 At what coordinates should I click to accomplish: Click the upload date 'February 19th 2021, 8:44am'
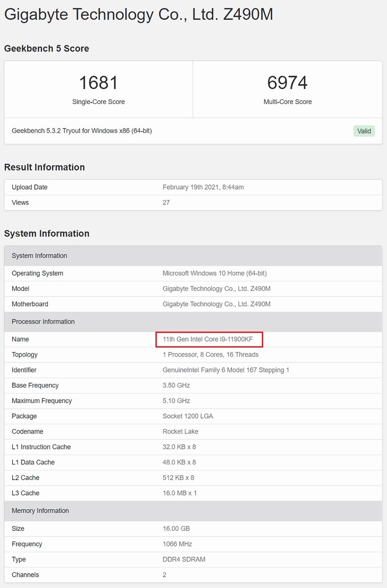pos(204,187)
